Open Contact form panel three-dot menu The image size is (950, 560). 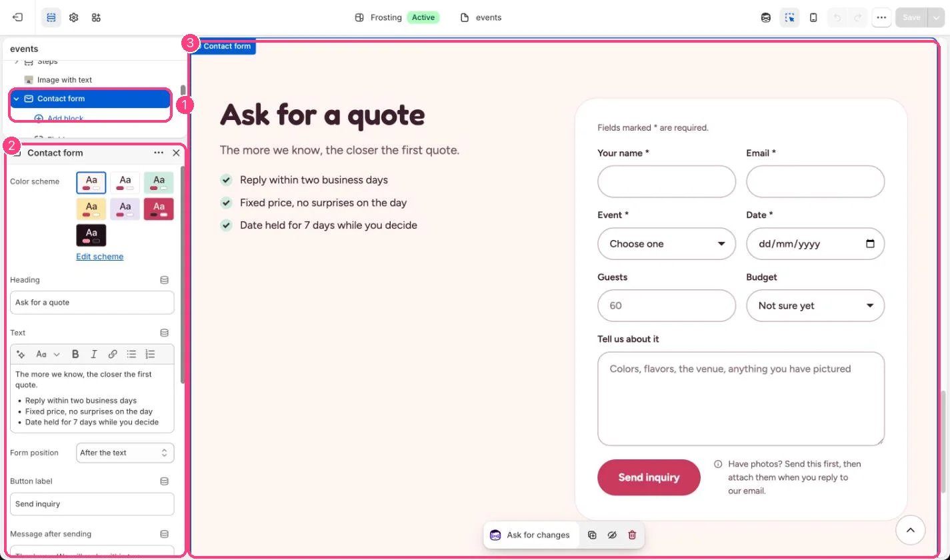tap(159, 153)
